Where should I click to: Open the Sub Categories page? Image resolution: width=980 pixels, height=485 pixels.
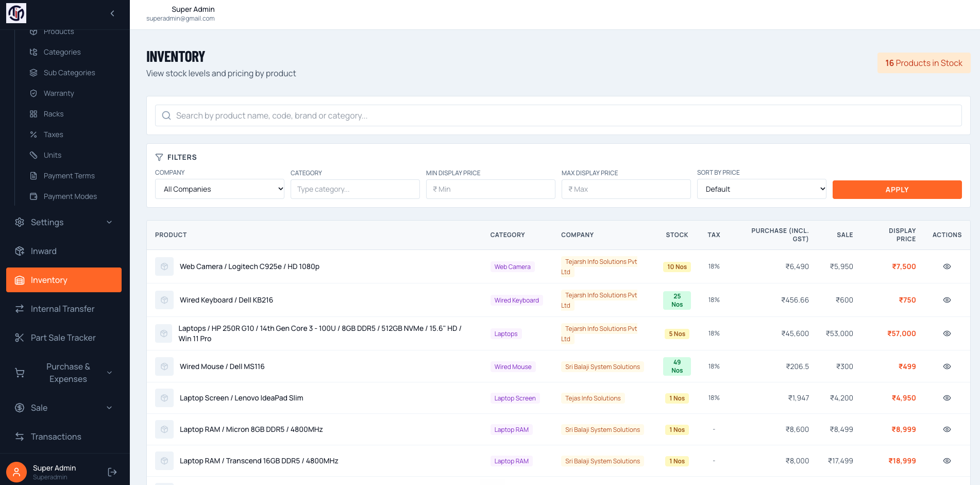(69, 73)
